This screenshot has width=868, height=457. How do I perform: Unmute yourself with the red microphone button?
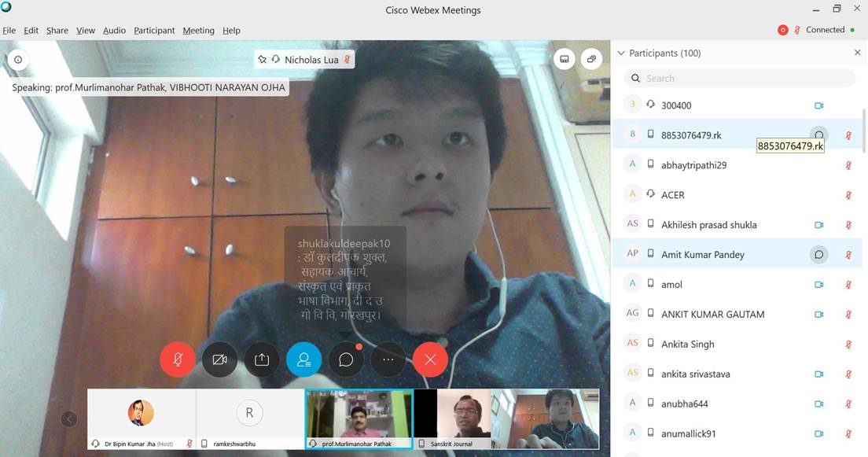[177, 359]
